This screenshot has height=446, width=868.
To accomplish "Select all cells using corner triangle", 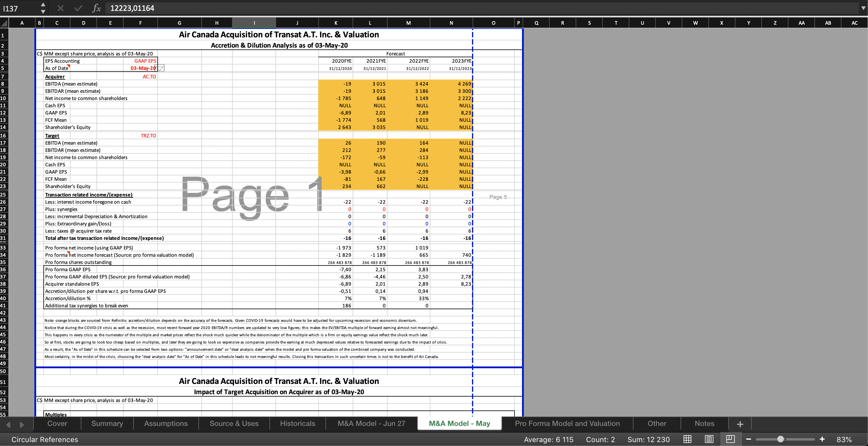I will pos(4,23).
